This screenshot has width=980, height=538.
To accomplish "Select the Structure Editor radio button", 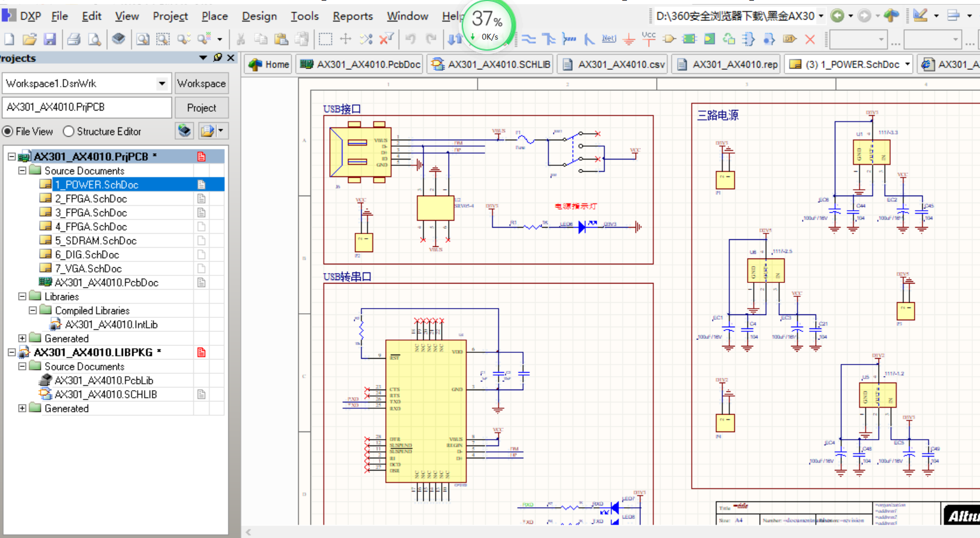I will [x=69, y=132].
